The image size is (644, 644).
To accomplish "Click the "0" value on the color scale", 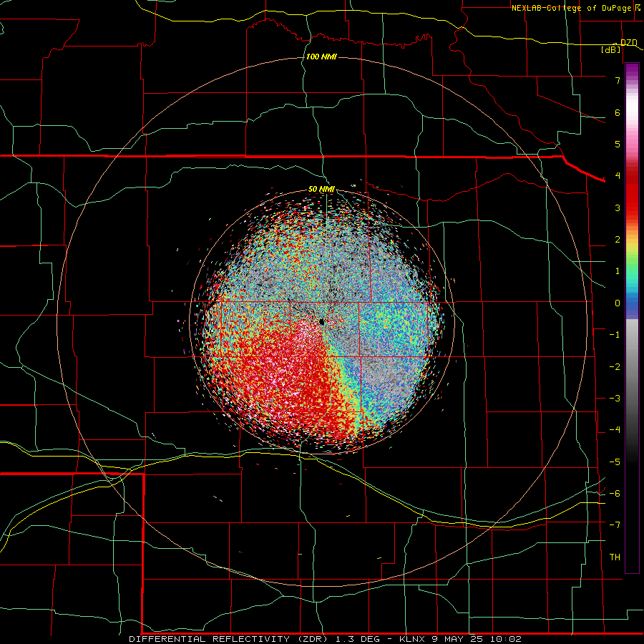I will 618,303.
